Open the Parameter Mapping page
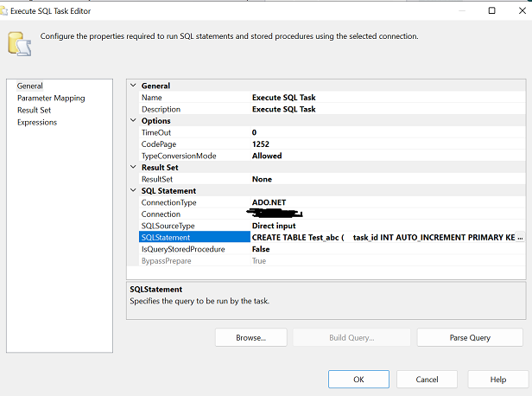The height and width of the screenshot is (396, 532). point(51,98)
